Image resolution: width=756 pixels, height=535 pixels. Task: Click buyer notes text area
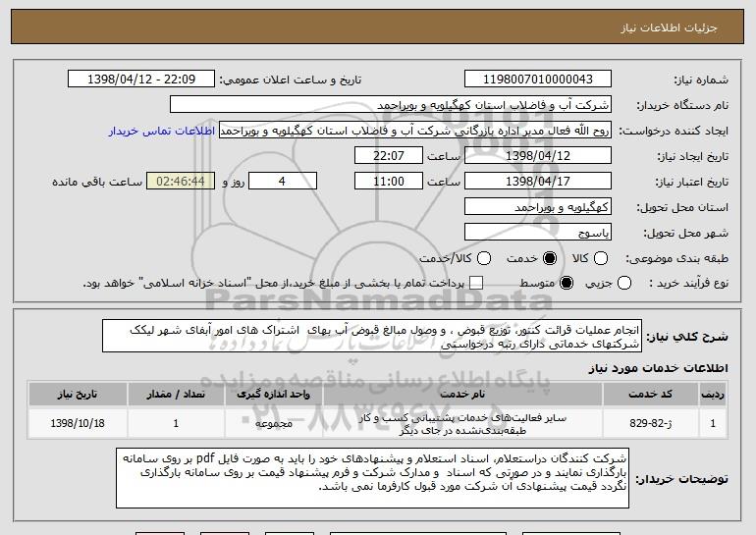click(373, 478)
